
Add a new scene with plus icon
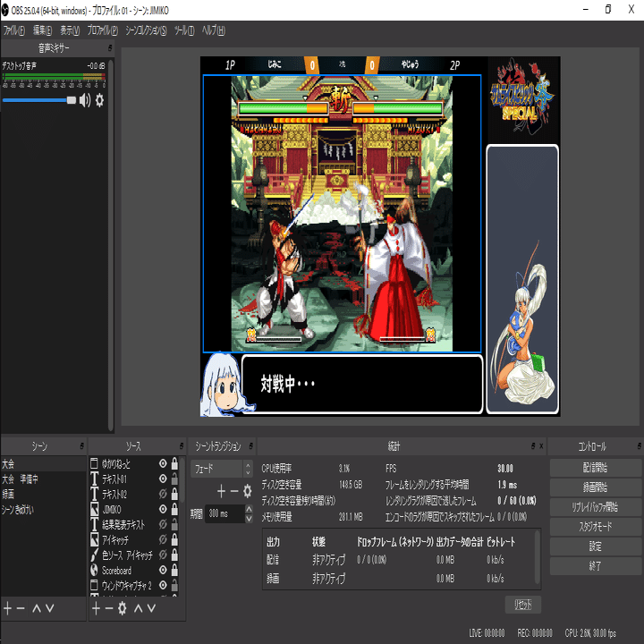click(7, 608)
